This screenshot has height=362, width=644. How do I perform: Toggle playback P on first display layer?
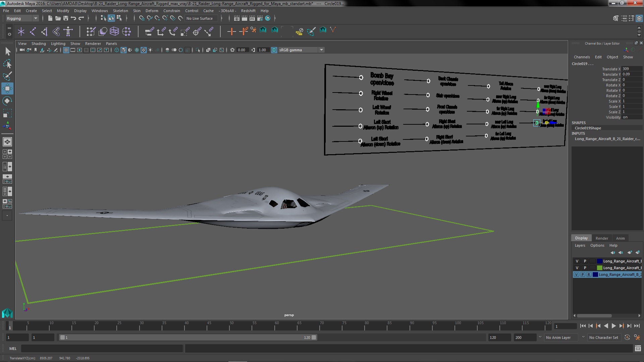(x=585, y=261)
